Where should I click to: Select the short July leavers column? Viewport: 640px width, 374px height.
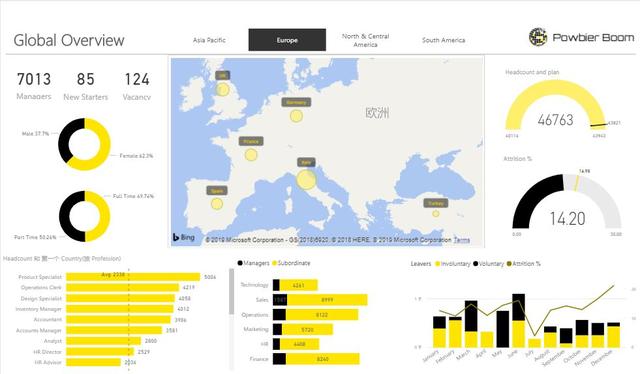point(534,343)
